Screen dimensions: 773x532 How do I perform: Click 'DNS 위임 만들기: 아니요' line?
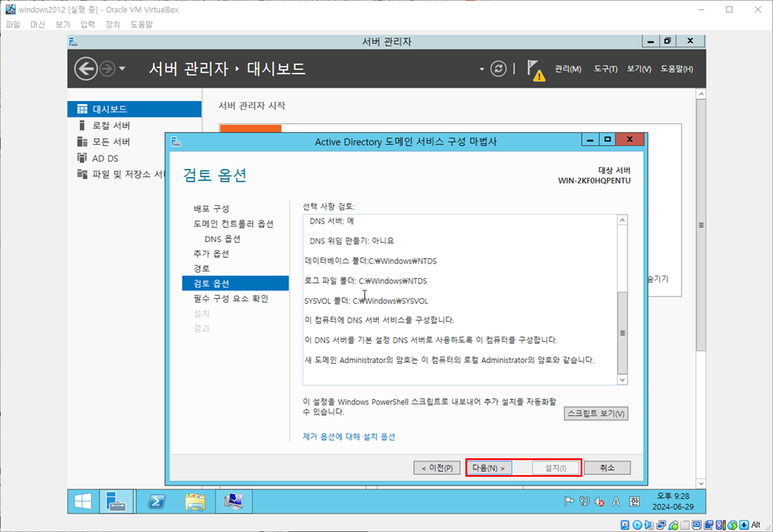352,241
